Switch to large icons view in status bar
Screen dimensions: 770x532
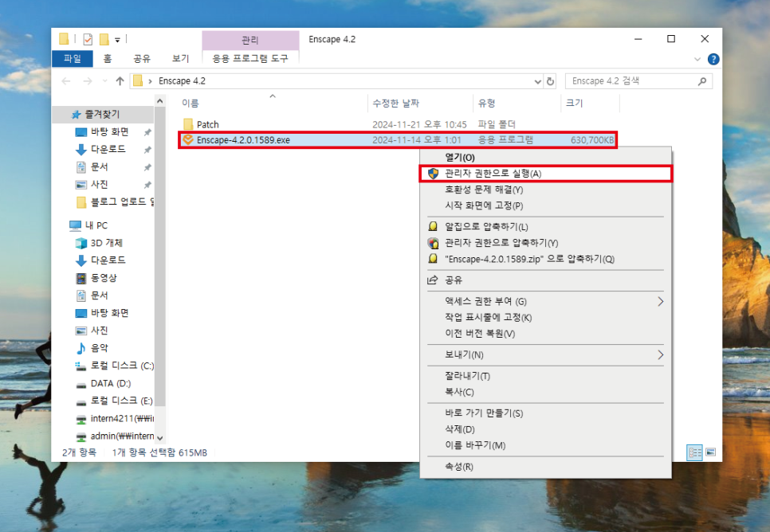tap(710, 452)
